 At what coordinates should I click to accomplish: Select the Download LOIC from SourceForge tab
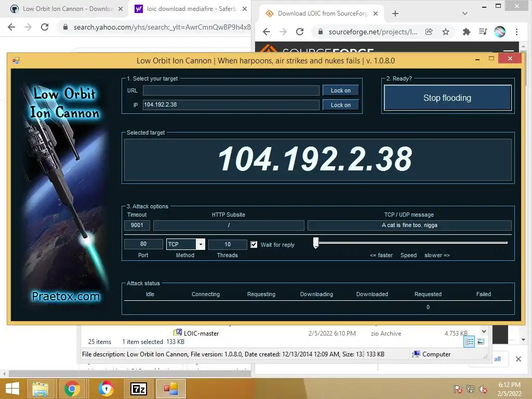pos(322,14)
